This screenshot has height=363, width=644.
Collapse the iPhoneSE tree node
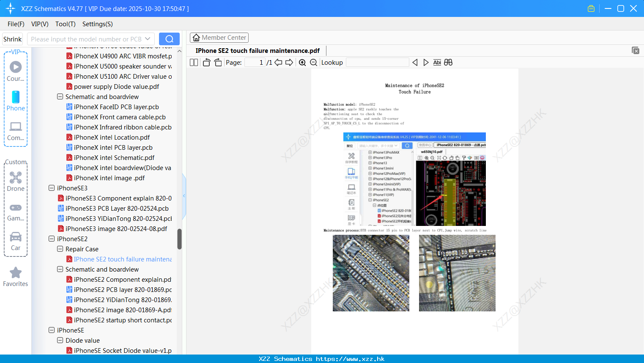coord(52,330)
